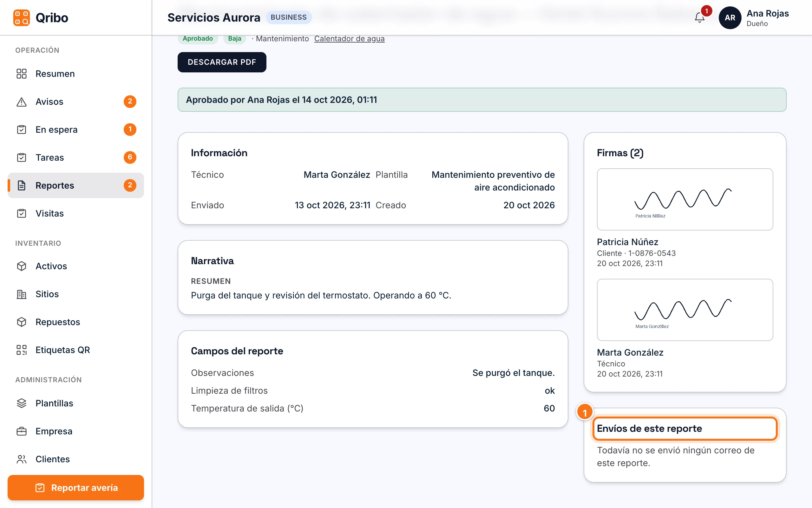Click the Descargar PDF button

(x=222, y=62)
